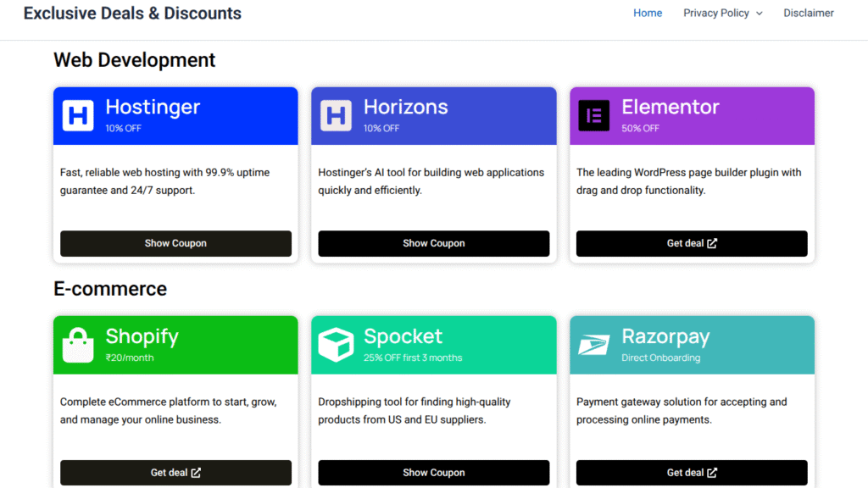868x488 pixels.
Task: Click the Horizons H logo icon
Action: [336, 115]
